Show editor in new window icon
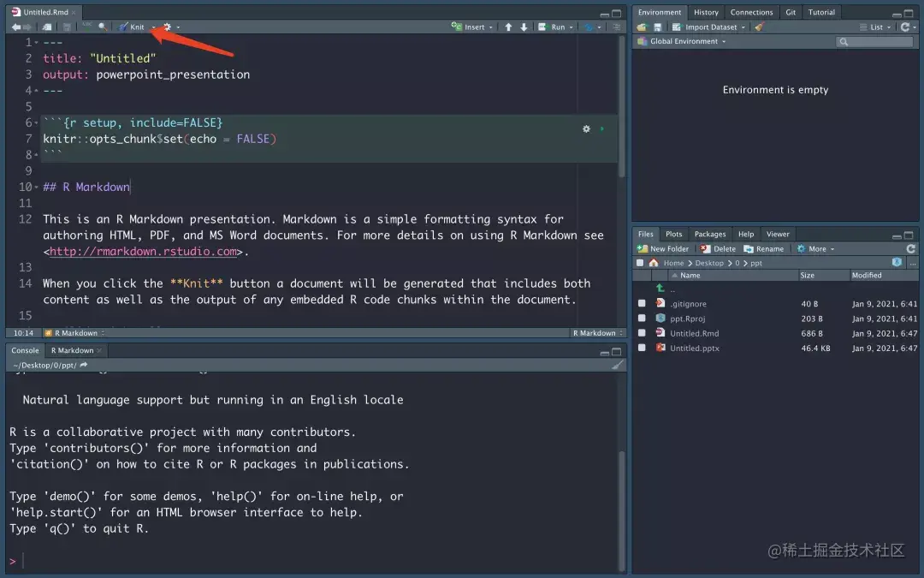Screen dimensions: 924x578 [x=46, y=27]
